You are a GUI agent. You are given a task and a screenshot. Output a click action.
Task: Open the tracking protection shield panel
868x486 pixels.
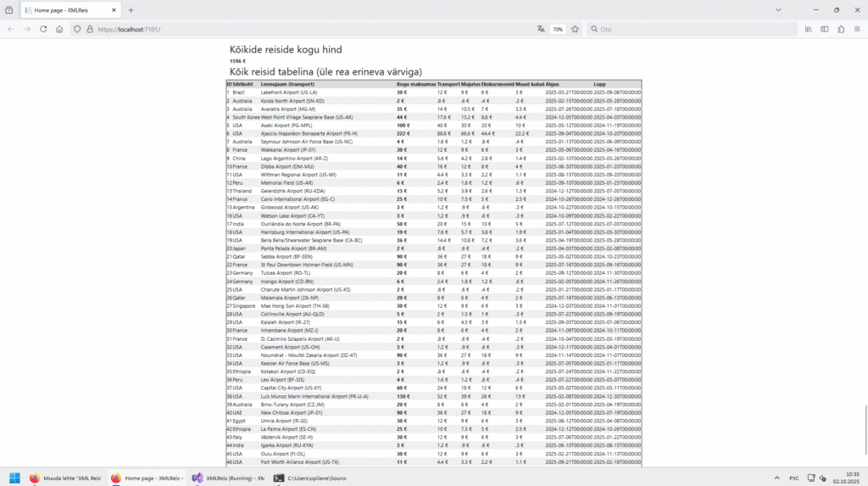78,29
